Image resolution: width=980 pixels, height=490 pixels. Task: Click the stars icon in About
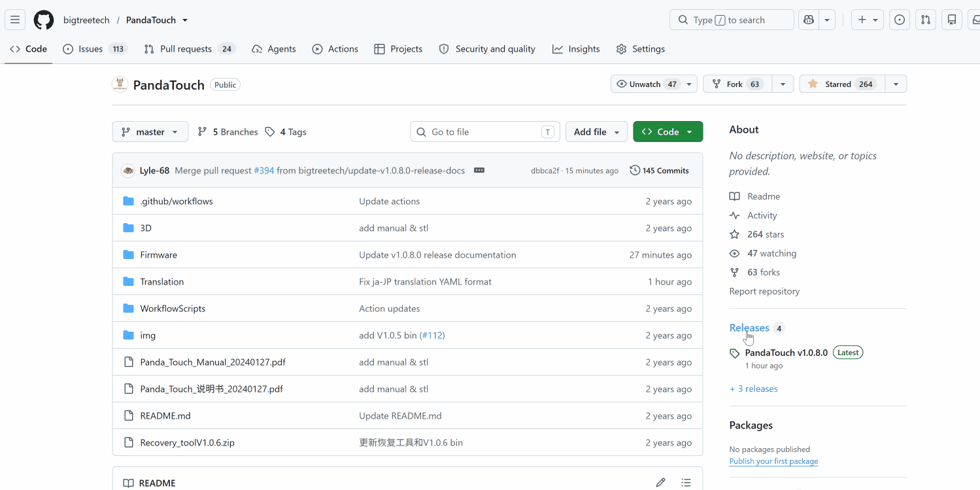(735, 234)
